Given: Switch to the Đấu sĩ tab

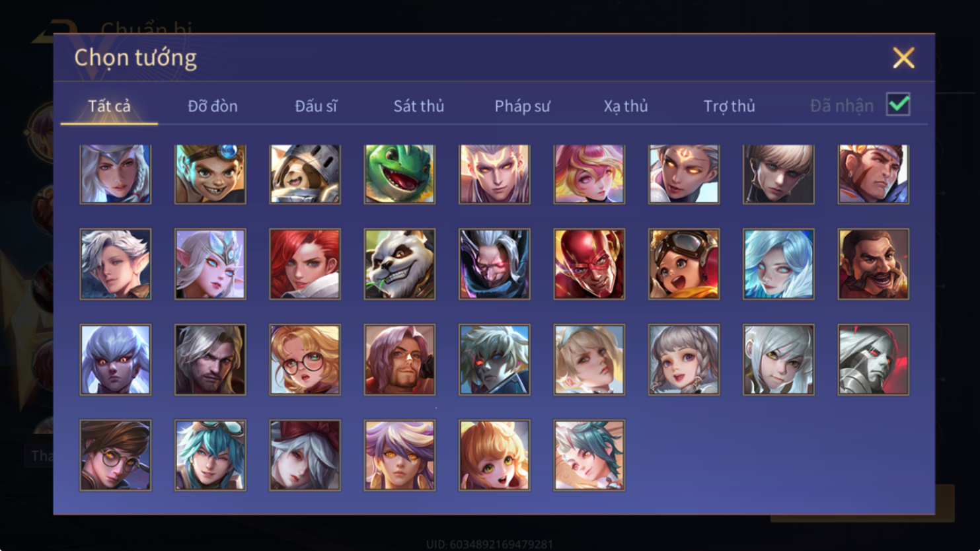Looking at the screenshot, I should (x=316, y=106).
